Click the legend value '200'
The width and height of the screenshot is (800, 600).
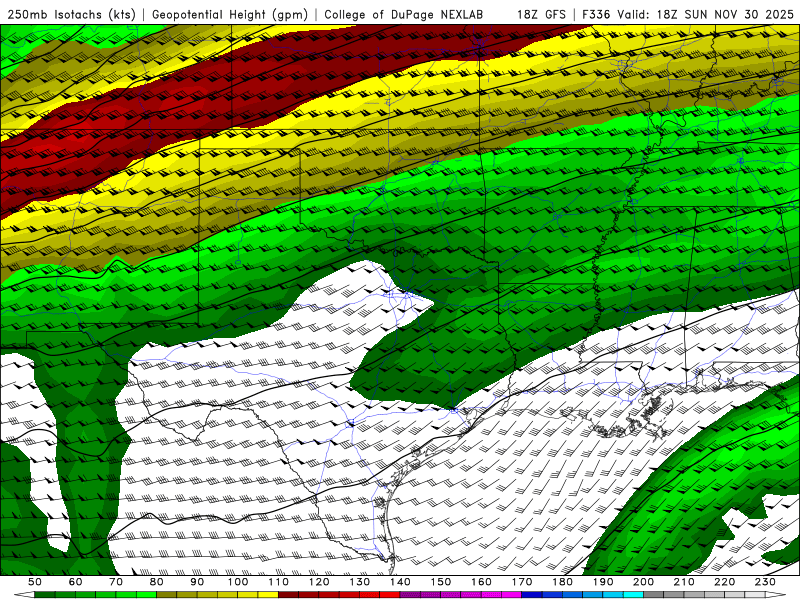point(643,582)
